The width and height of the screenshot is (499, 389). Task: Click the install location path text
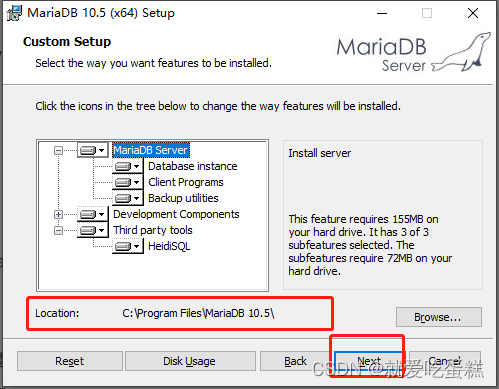tap(198, 313)
